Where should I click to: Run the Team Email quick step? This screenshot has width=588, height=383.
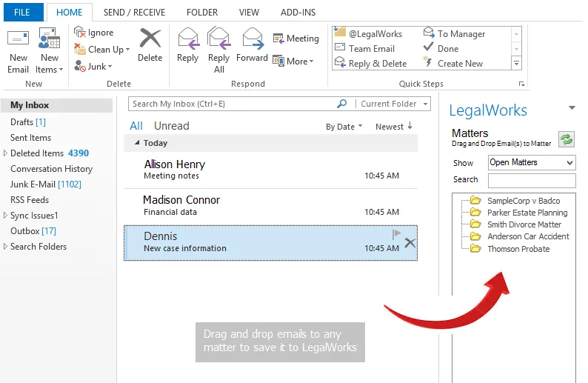pos(364,49)
